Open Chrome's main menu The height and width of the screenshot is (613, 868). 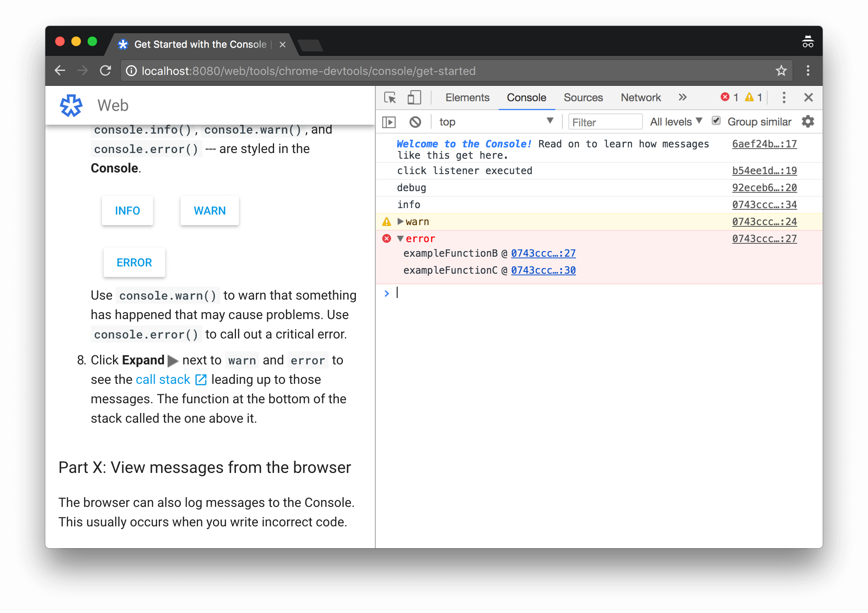point(808,70)
